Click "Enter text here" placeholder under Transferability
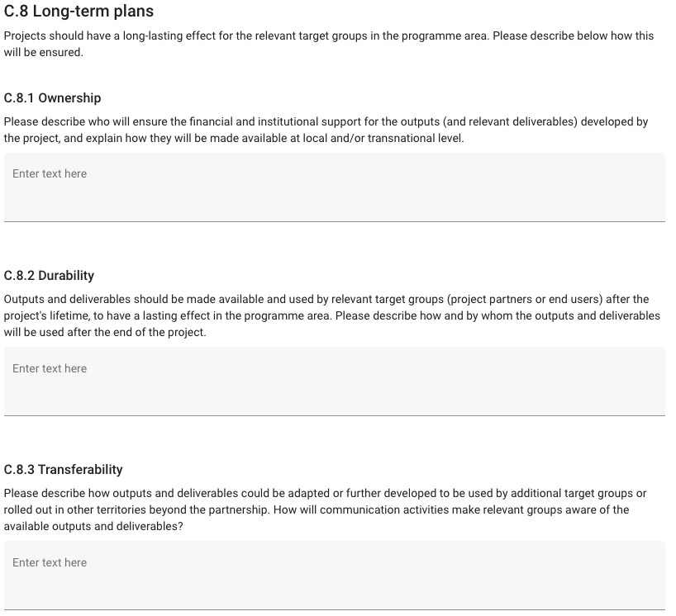This screenshot has width=676, height=616. [x=50, y=563]
